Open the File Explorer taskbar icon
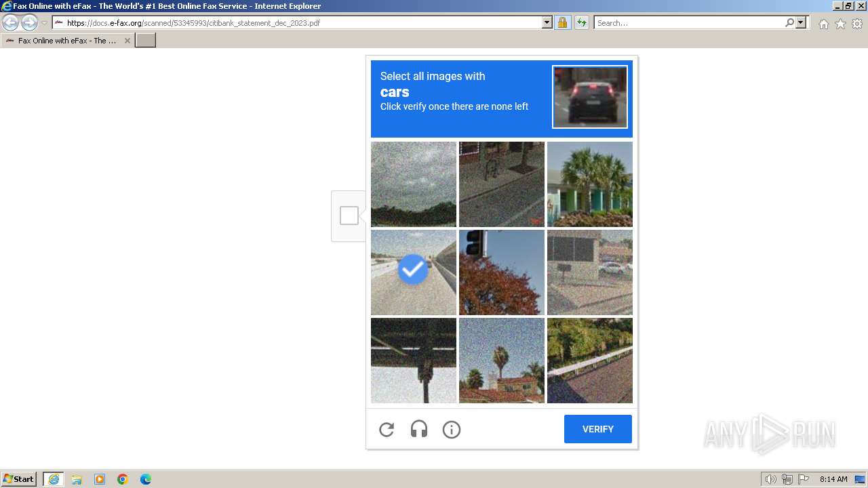 click(x=77, y=479)
